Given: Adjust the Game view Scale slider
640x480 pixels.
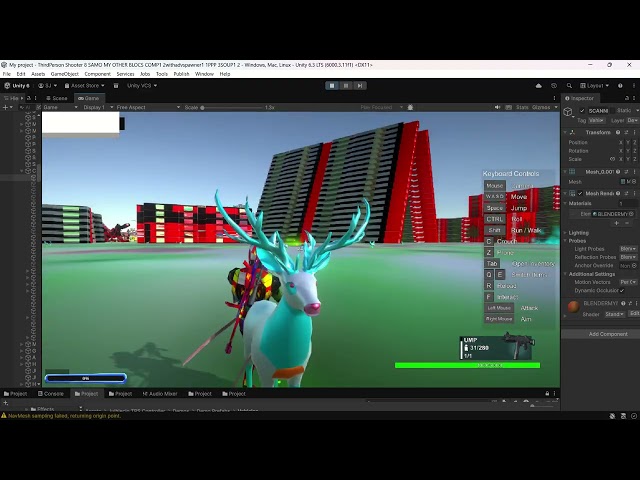Looking at the screenshot, I should point(232,108).
